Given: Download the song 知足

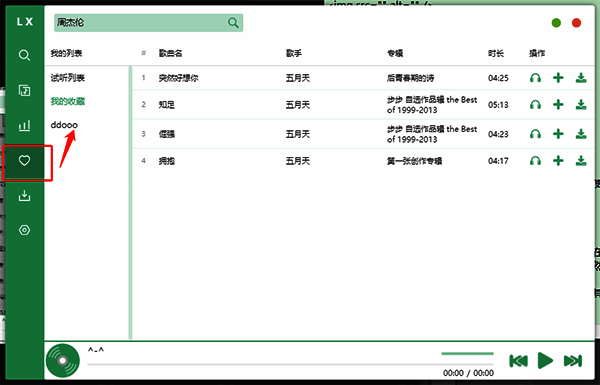Looking at the screenshot, I should coord(581,104).
